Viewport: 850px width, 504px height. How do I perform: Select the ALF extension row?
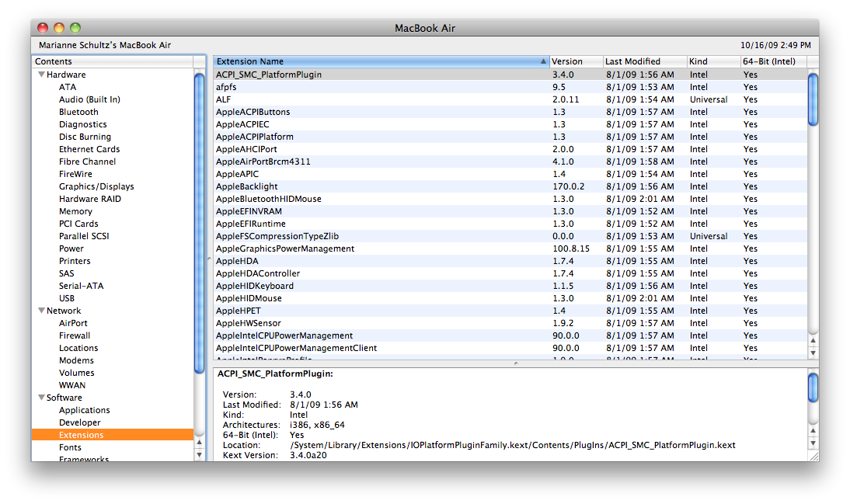(x=510, y=99)
